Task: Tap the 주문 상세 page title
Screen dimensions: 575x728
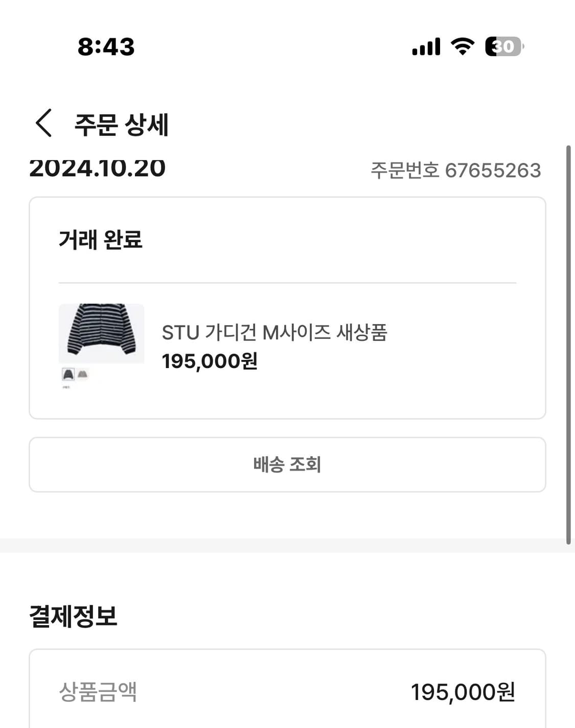Action: (121, 125)
